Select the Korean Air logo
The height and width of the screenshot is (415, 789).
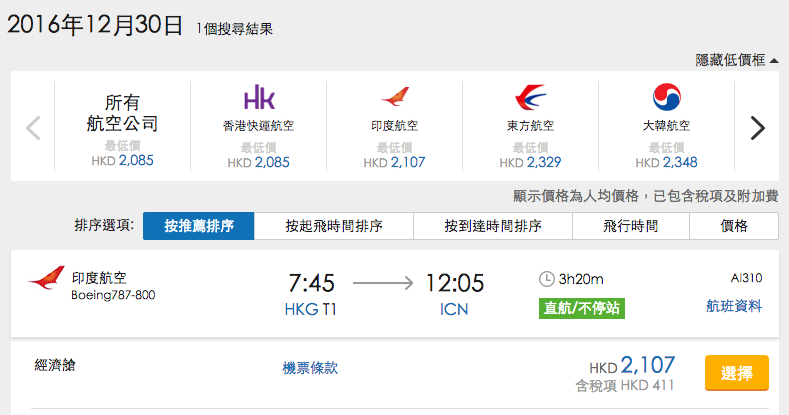point(666,97)
